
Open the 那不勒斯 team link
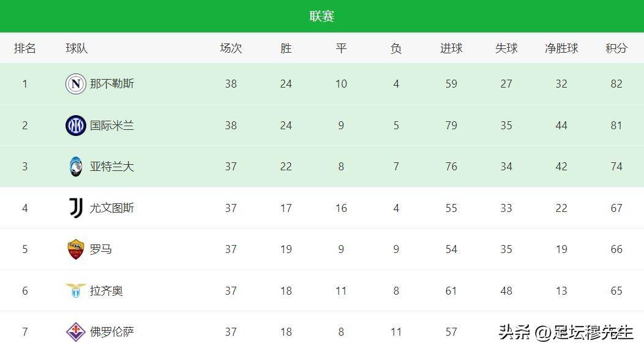112,84
